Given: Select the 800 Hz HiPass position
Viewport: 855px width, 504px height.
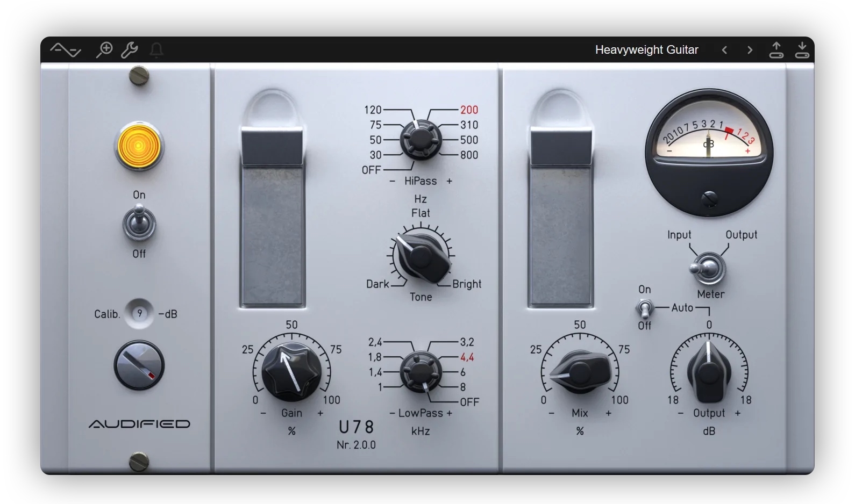Looking at the screenshot, I should (x=469, y=155).
